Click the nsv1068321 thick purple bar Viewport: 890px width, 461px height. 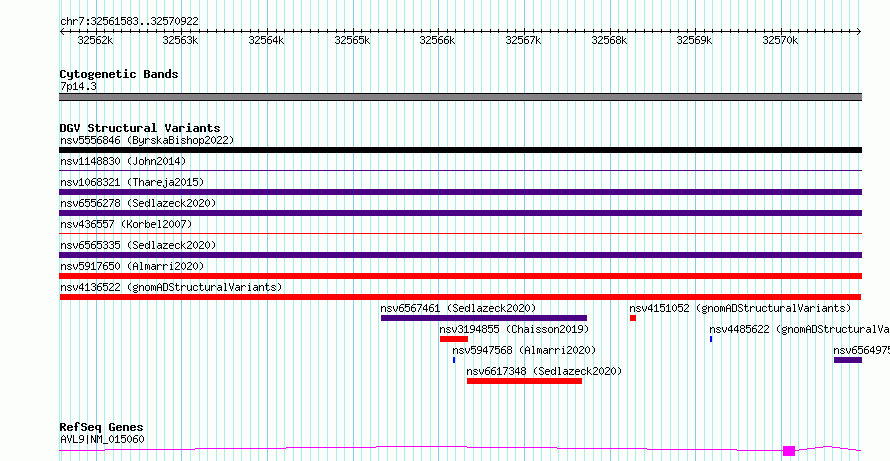[460, 192]
